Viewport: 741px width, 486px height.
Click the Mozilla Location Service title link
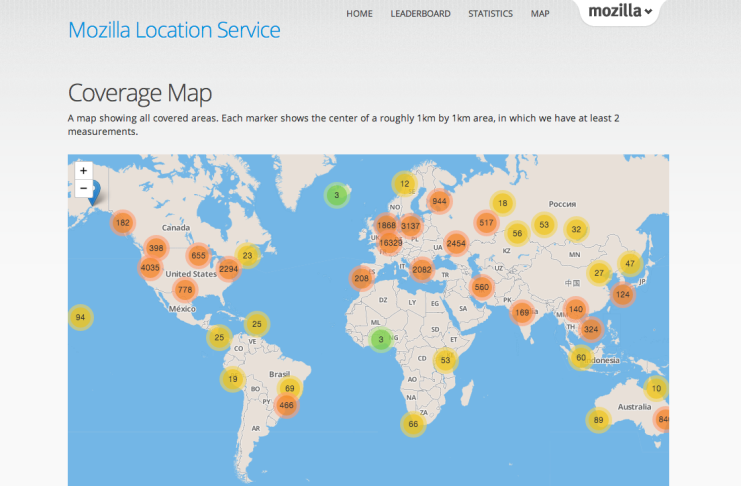[x=174, y=30]
